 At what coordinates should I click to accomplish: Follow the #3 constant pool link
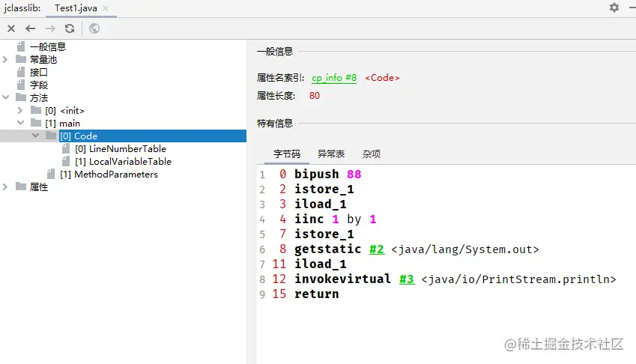[407, 279]
